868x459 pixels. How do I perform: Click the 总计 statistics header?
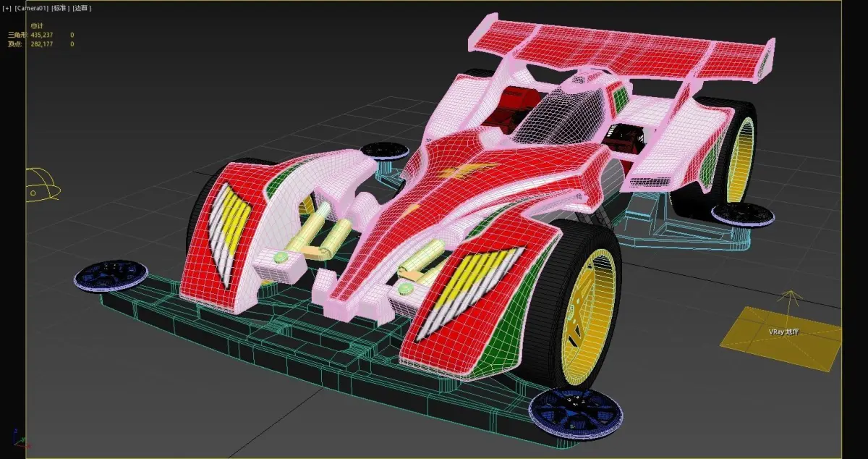point(37,26)
